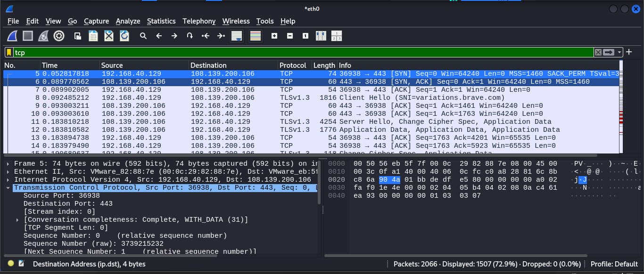The image size is (644, 274).
Task: Reload this capture file
Action: (124, 36)
